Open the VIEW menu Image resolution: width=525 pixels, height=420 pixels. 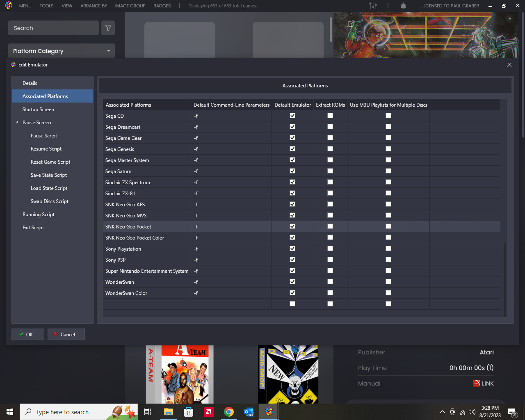pyautogui.click(x=67, y=6)
